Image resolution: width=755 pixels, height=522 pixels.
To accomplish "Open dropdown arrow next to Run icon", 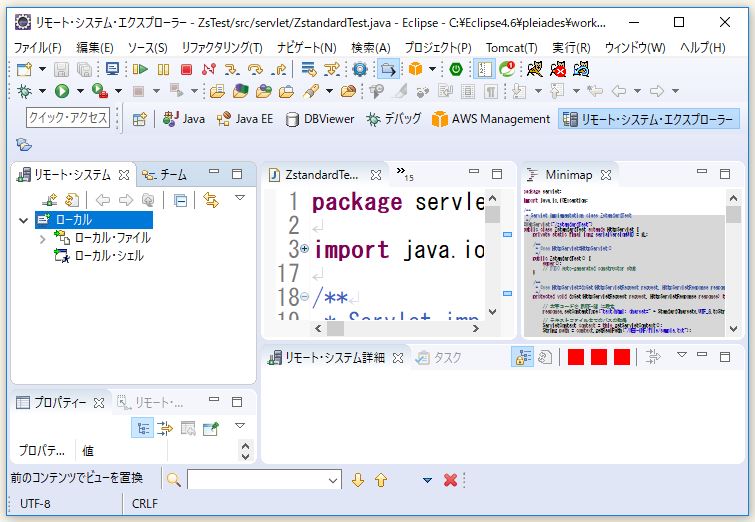I will (80, 91).
